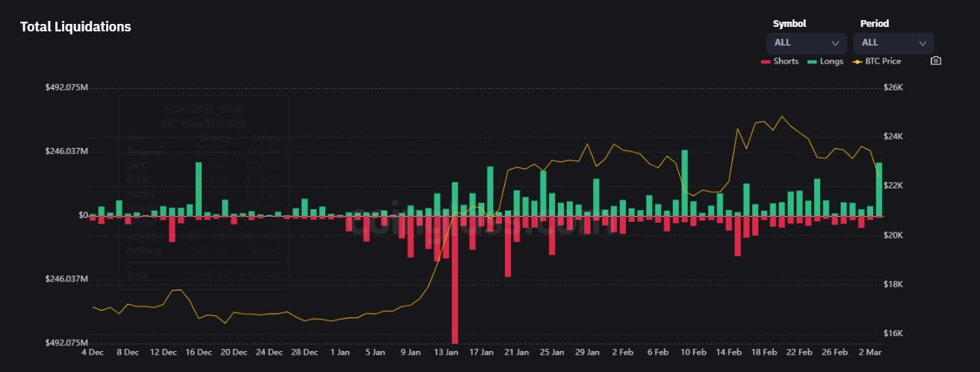This screenshot has width=980, height=372.
Task: Click the $20K price axis label
Action: [893, 235]
